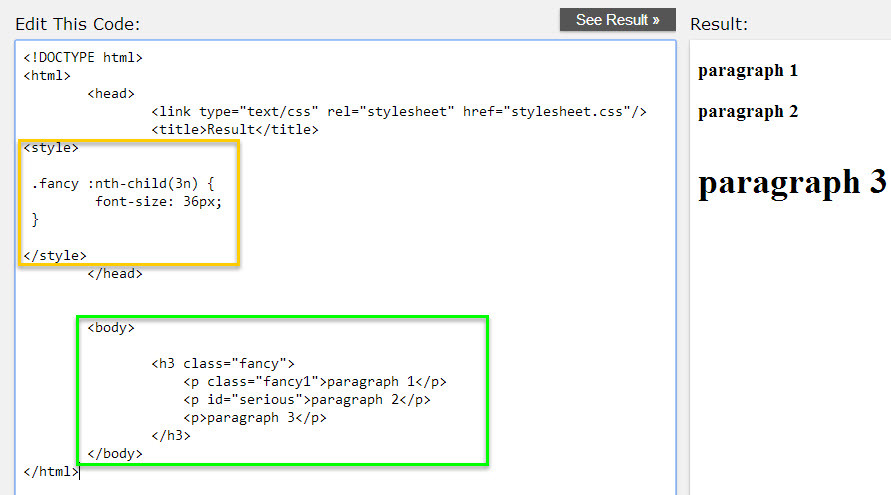Click the DOCTYPE html line in editor
The height and width of the screenshot is (495, 891).
83,57
